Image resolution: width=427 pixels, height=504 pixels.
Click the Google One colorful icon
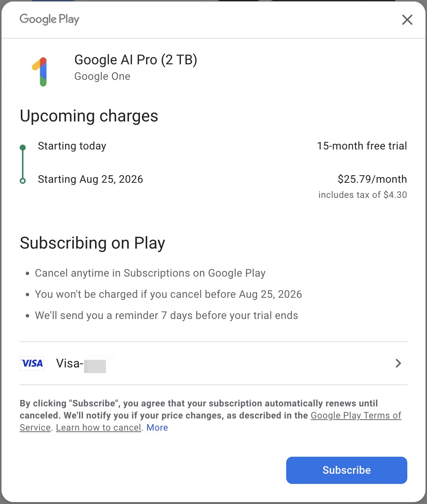click(40, 72)
